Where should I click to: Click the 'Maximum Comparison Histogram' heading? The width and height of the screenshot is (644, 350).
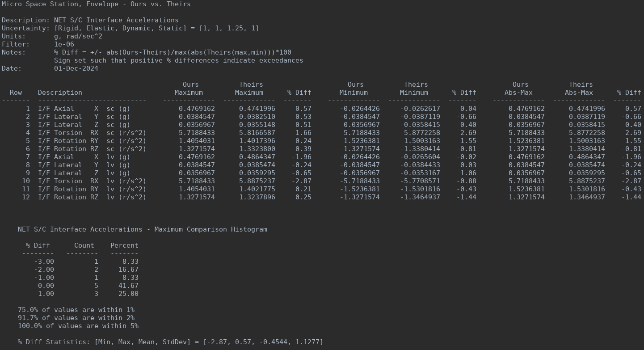(210, 229)
